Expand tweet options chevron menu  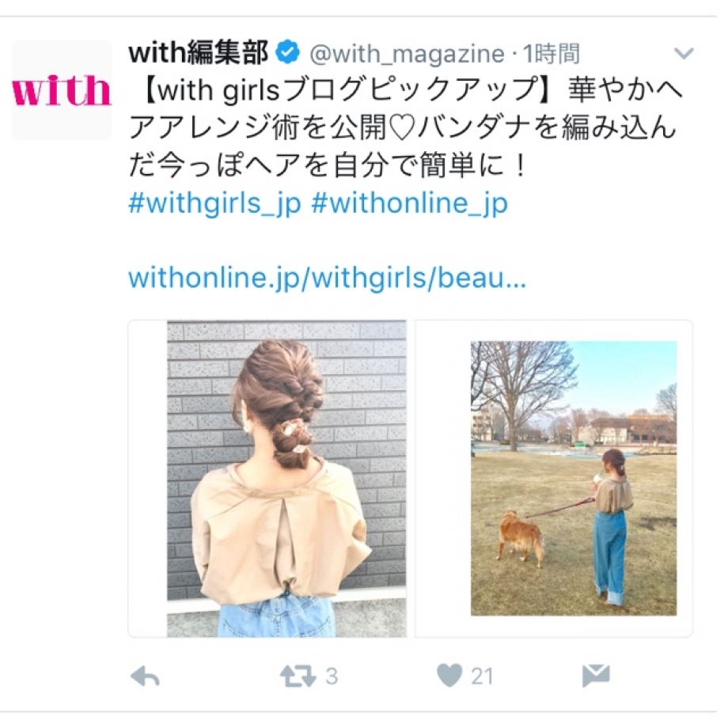684,53
